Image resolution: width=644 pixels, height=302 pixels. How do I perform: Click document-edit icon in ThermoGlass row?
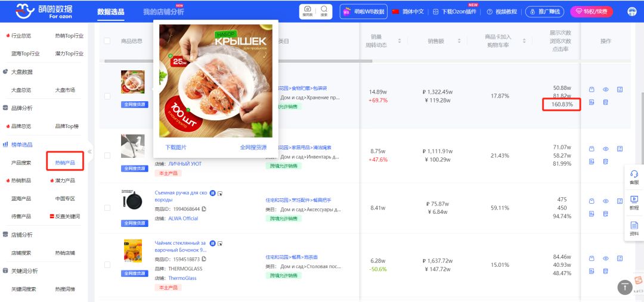[x=592, y=271]
